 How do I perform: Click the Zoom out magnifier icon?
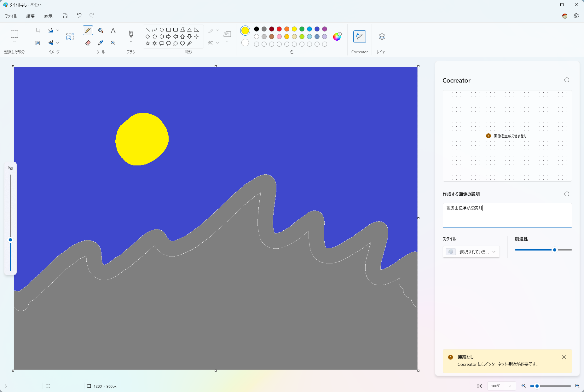[x=523, y=386]
